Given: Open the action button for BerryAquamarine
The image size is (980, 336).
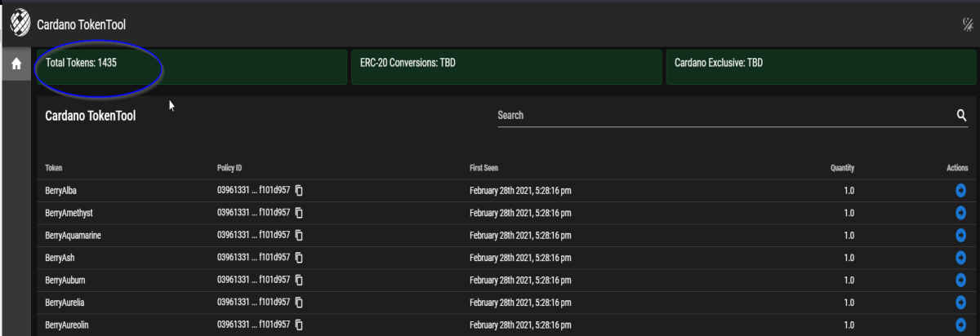Looking at the screenshot, I should click(x=961, y=235).
